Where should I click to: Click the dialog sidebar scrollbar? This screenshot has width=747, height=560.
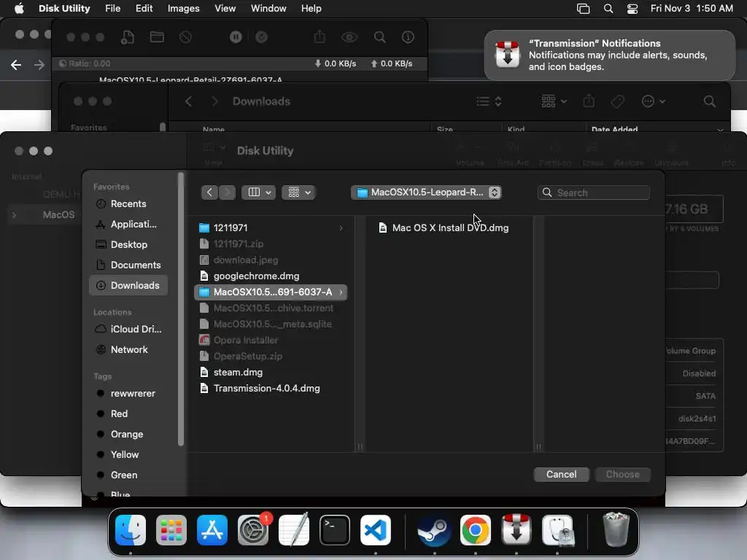(x=181, y=309)
